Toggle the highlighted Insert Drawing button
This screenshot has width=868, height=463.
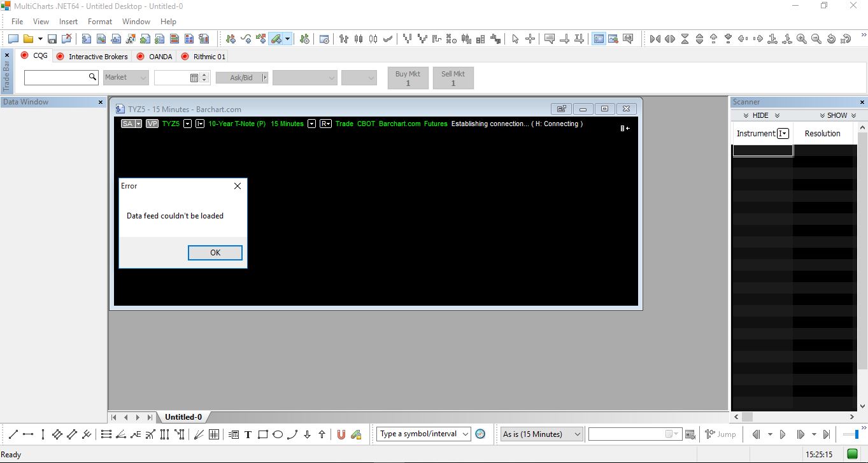pos(276,39)
